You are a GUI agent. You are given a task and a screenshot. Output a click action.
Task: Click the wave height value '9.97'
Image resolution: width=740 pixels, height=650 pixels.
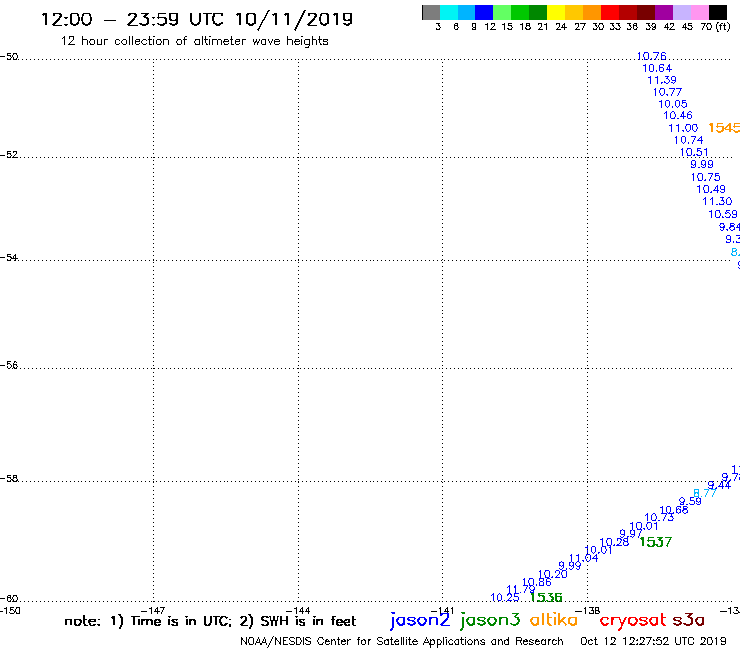pos(631,533)
